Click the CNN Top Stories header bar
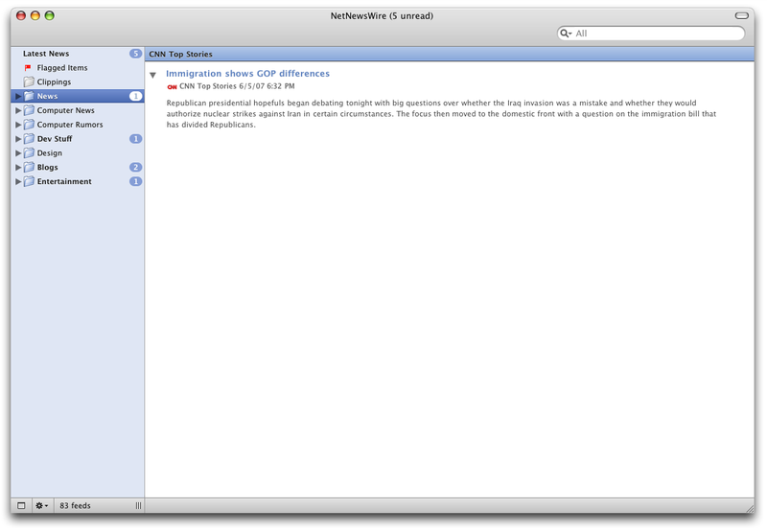Screen dimensions: 767x532 tap(449, 54)
